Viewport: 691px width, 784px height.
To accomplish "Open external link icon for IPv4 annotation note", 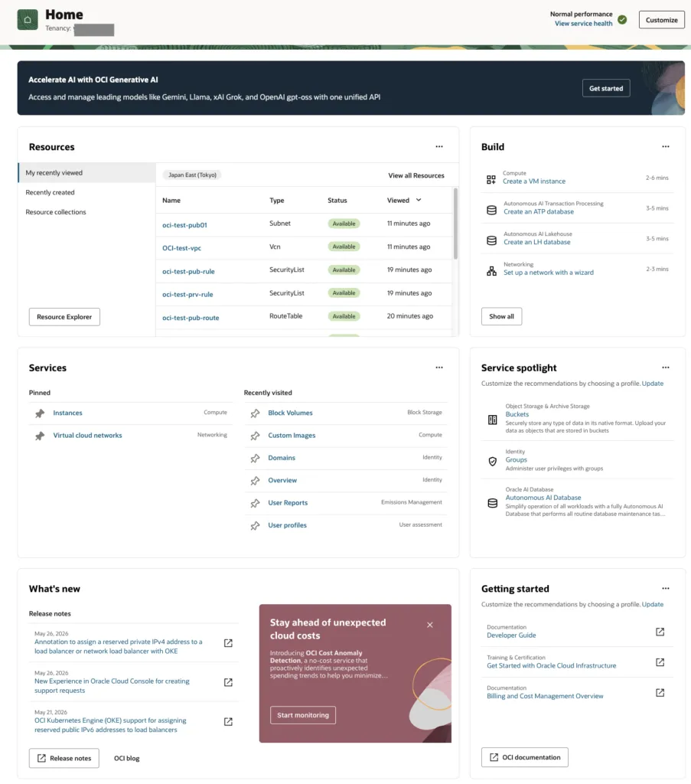I will pos(228,643).
